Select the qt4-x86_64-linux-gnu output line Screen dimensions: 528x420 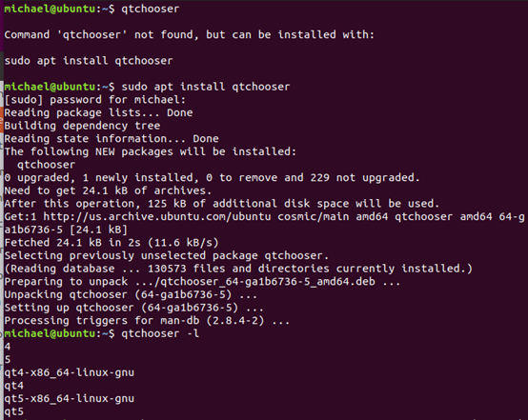[69, 372]
